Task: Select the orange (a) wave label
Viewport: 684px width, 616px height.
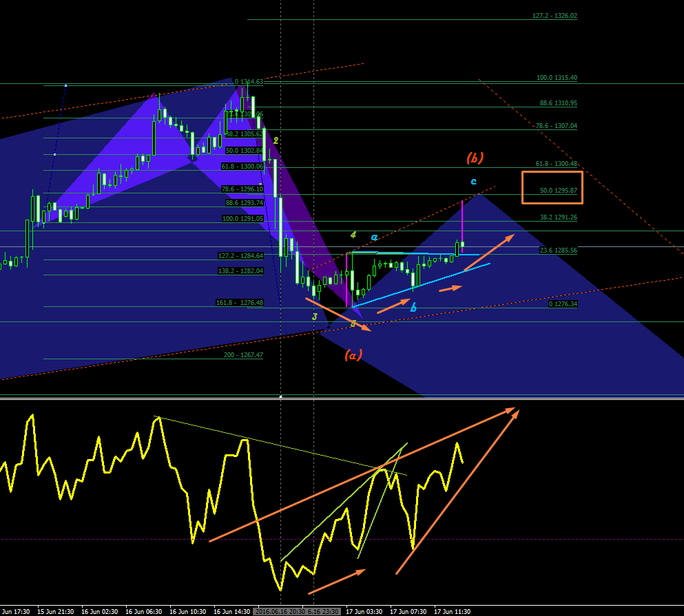Action: click(x=353, y=355)
